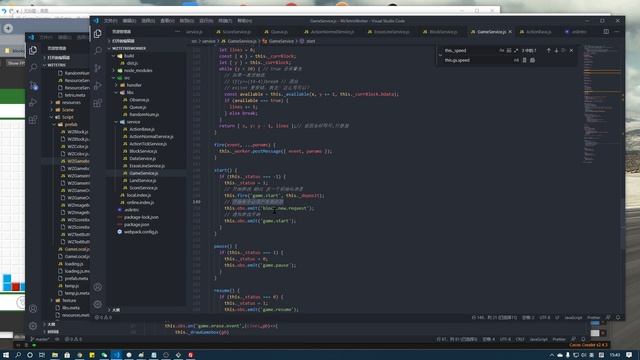Collapse replace row using find widget chevron

440,55
